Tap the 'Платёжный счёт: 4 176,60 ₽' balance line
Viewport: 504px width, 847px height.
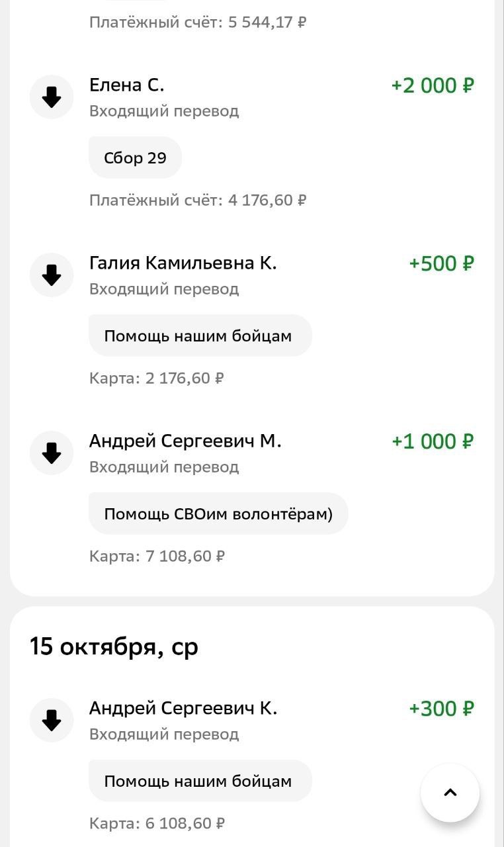click(198, 200)
